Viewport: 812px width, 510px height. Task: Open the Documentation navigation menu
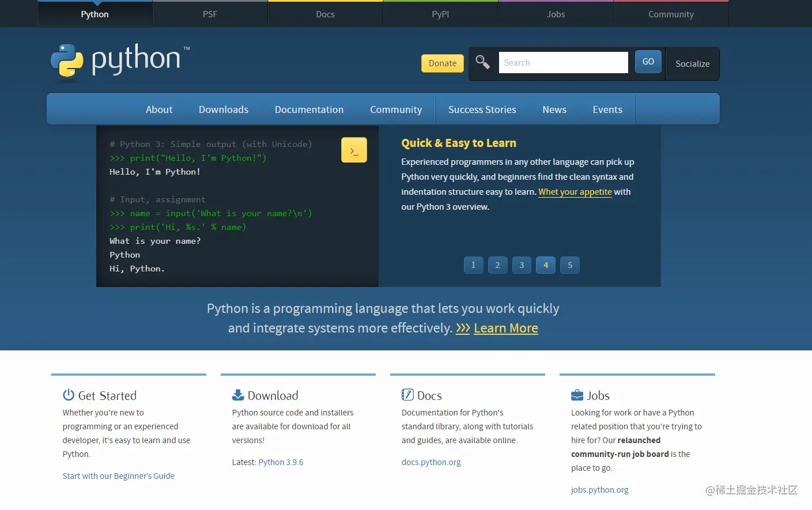coord(309,109)
